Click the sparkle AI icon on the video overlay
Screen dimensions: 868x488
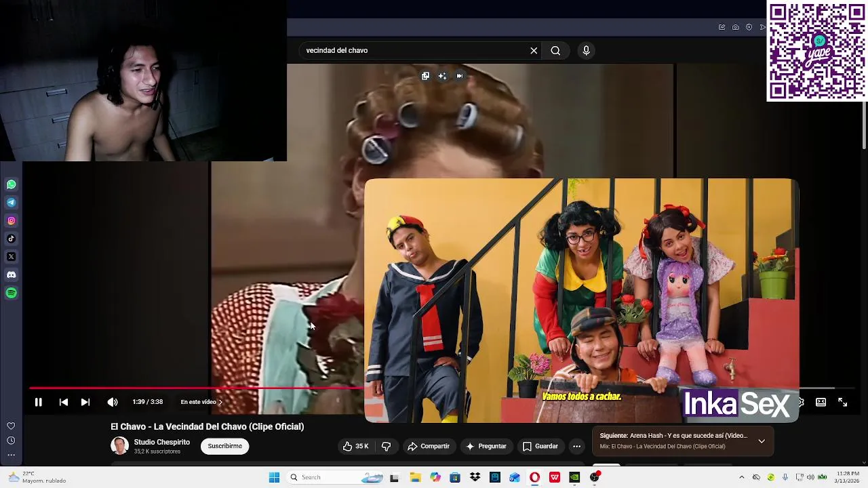pos(442,76)
